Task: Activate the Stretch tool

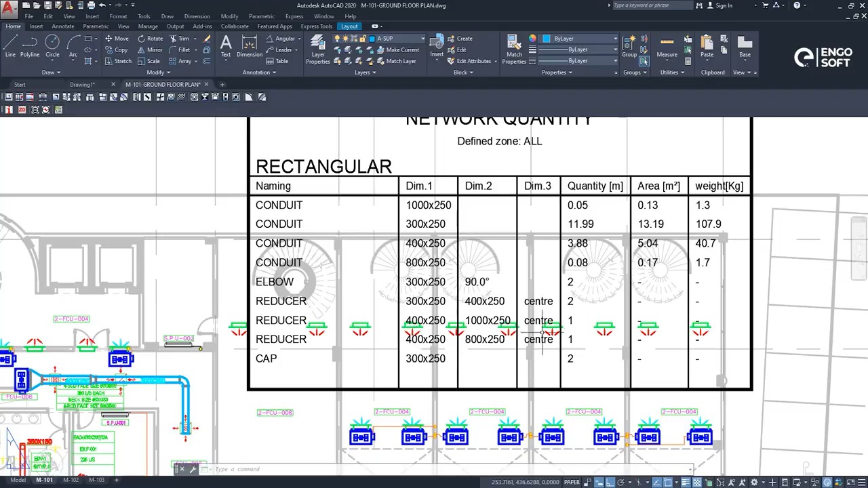Action: [117, 61]
